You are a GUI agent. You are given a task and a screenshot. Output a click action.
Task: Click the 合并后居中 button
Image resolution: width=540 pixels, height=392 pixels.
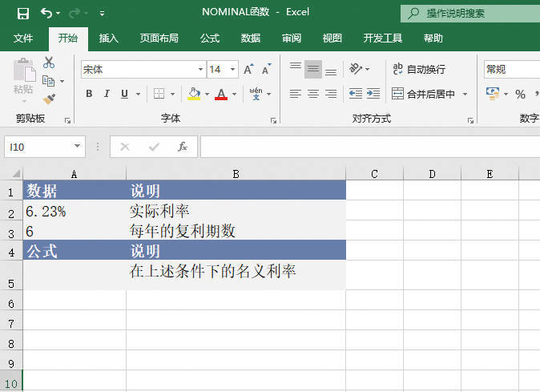click(424, 94)
